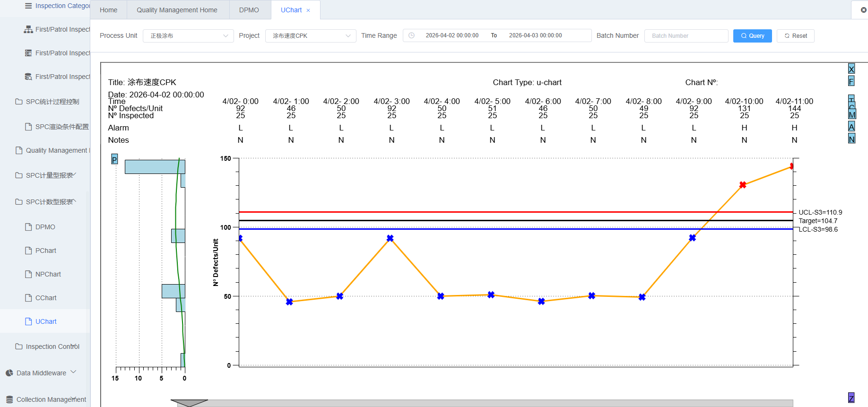
Task: Select the UChart tab
Action: coord(291,10)
